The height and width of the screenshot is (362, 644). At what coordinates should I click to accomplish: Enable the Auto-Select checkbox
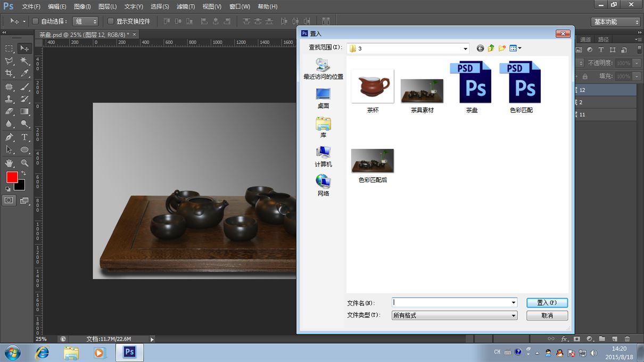pos(36,21)
